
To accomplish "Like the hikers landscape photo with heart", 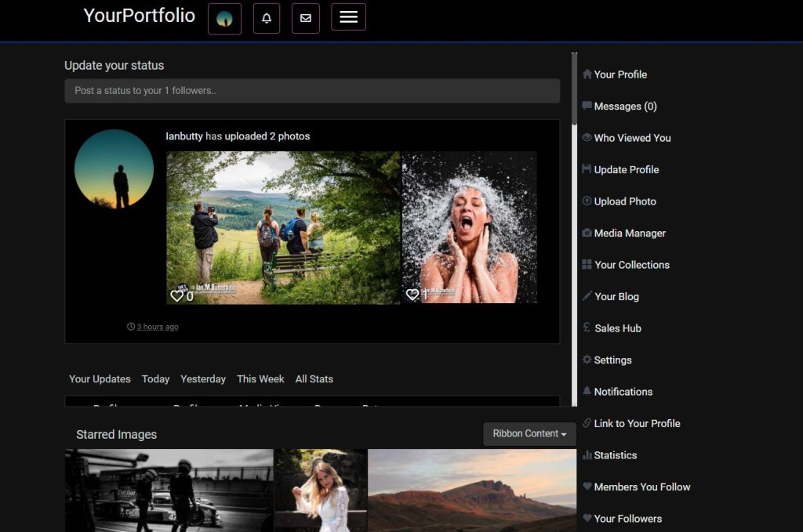I will coord(176,295).
